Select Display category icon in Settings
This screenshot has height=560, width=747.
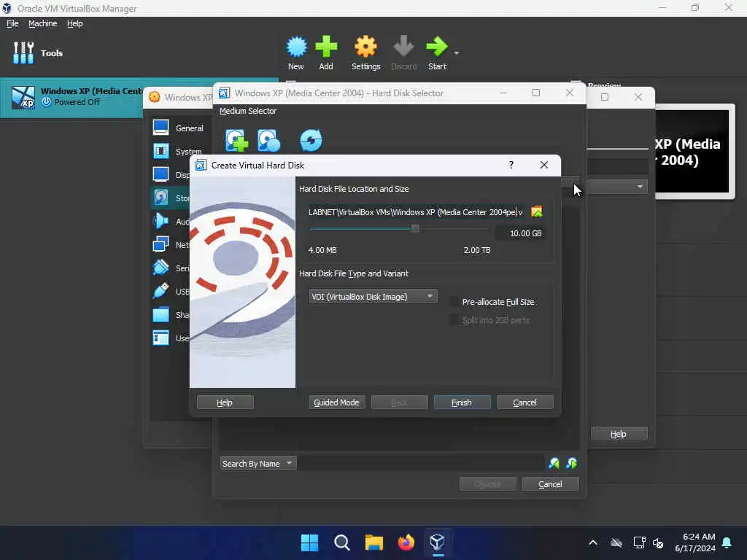[x=161, y=175]
